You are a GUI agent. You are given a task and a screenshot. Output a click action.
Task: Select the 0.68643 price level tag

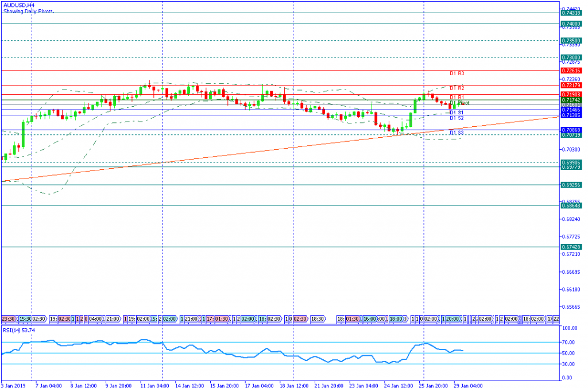coord(571,205)
